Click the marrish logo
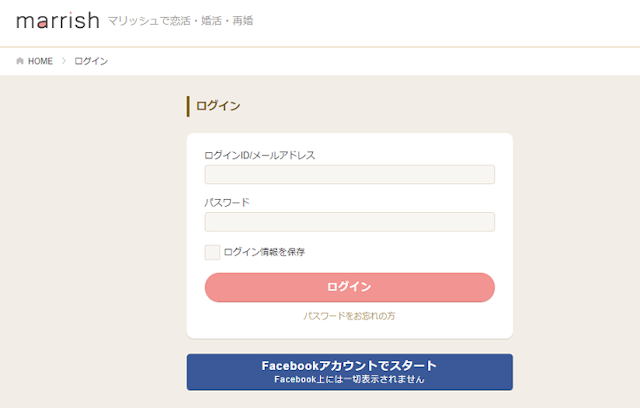Image resolution: width=640 pixels, height=408 pixels. tap(57, 20)
